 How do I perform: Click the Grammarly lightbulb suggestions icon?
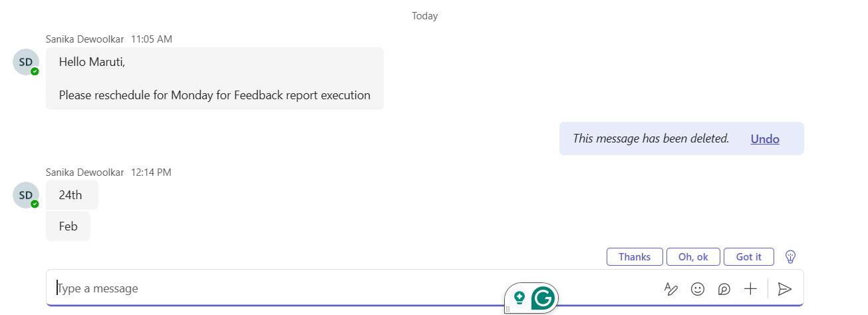tap(519, 298)
